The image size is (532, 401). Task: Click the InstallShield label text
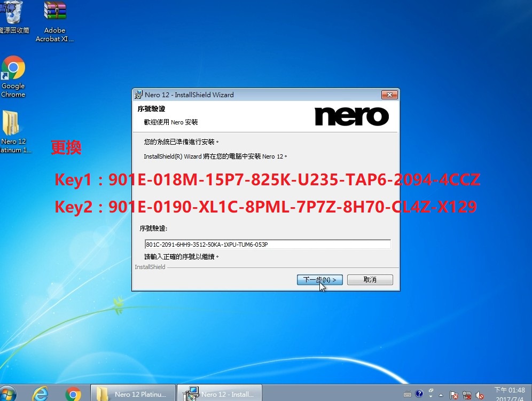click(150, 267)
